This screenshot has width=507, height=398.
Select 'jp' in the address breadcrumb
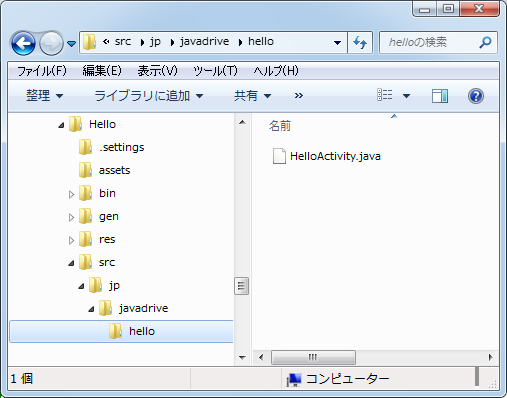coord(155,42)
